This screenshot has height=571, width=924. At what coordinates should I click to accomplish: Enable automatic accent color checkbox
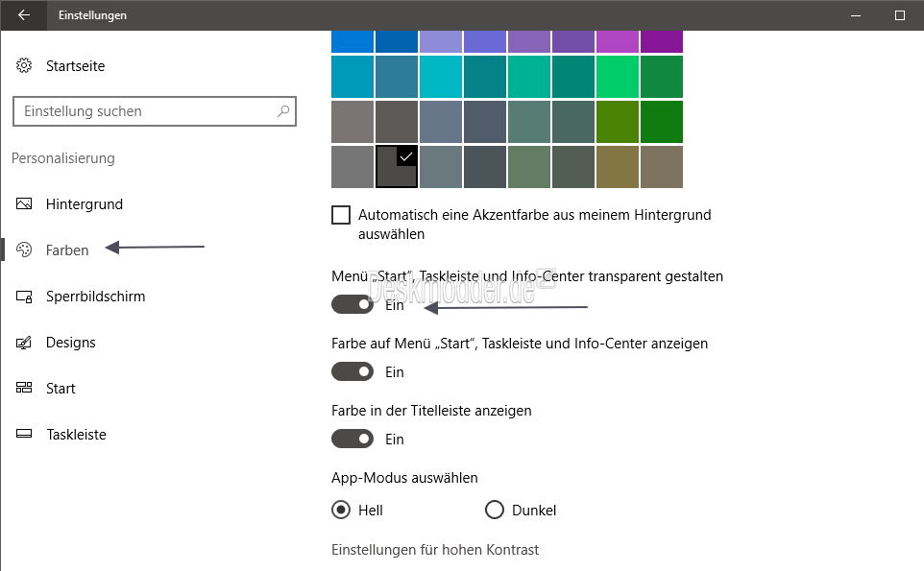(341, 215)
